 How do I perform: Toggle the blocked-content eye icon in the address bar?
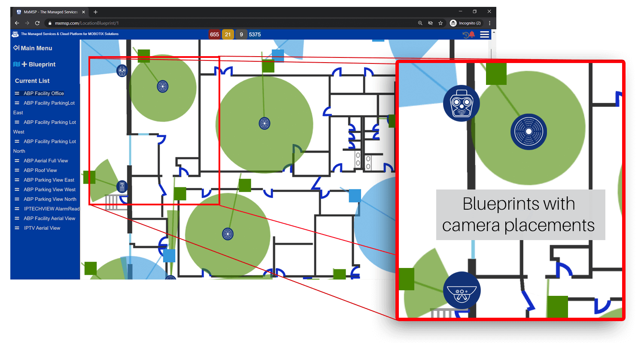[430, 23]
